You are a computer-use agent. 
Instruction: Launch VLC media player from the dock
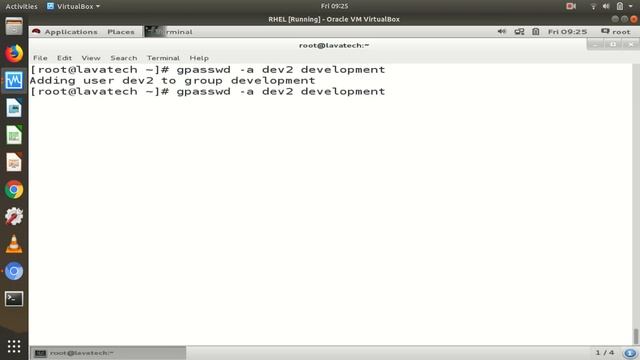point(14,244)
